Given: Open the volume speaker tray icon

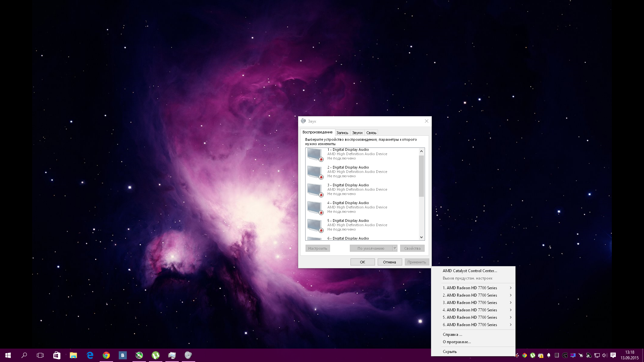Looking at the screenshot, I should (605, 355).
